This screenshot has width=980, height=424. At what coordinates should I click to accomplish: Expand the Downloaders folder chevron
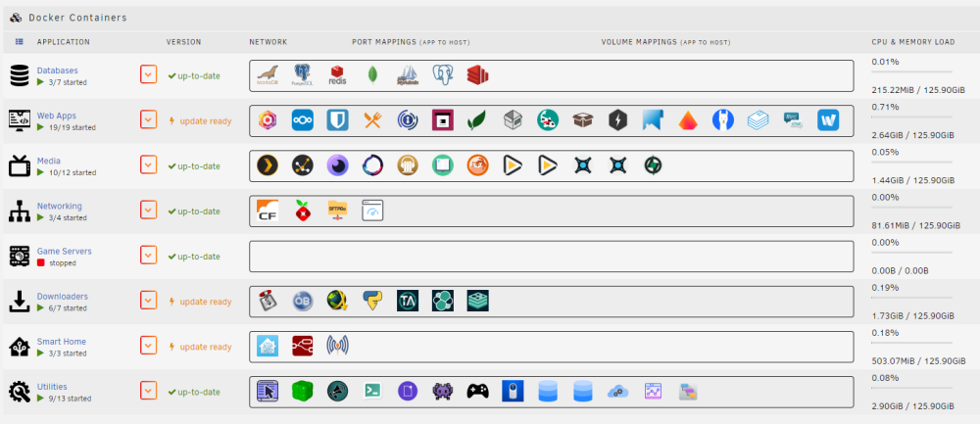tap(148, 301)
